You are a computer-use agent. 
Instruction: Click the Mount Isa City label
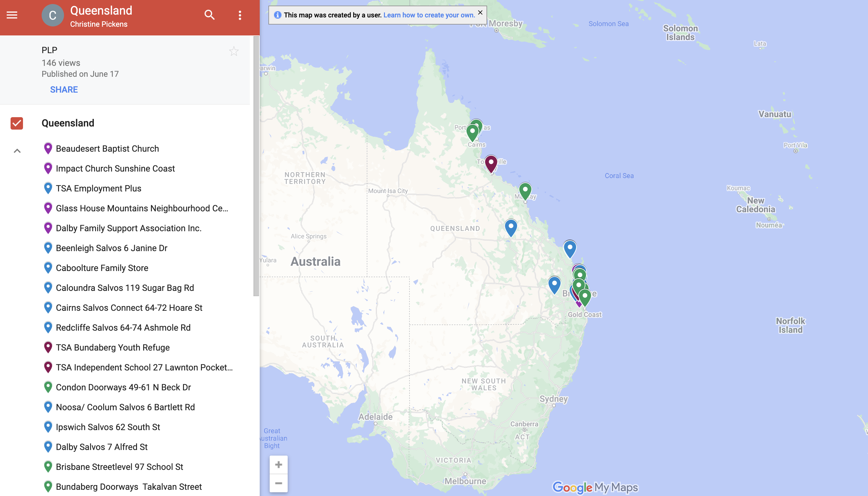[388, 191]
